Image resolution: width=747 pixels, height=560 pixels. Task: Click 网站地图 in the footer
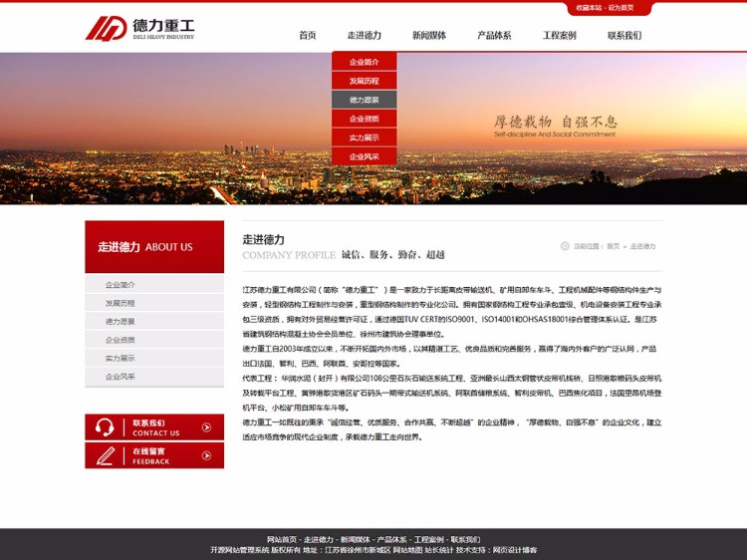(407, 550)
